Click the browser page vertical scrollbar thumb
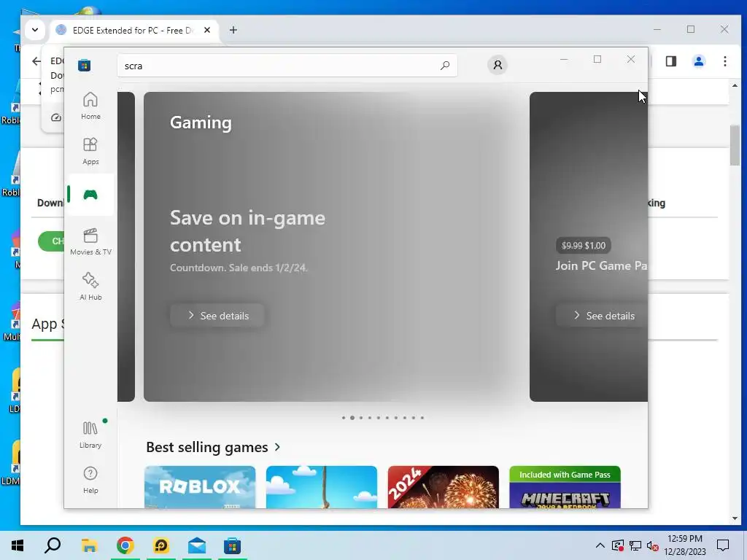Image resolution: width=747 pixels, height=560 pixels. 735,145
